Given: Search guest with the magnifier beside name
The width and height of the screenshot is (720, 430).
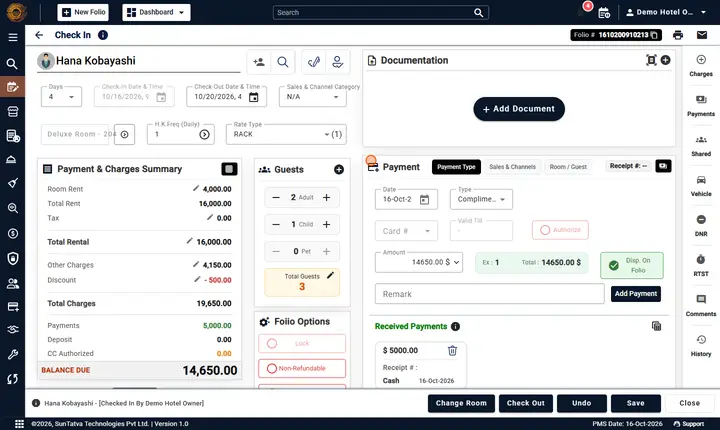Looking at the screenshot, I should (x=283, y=62).
